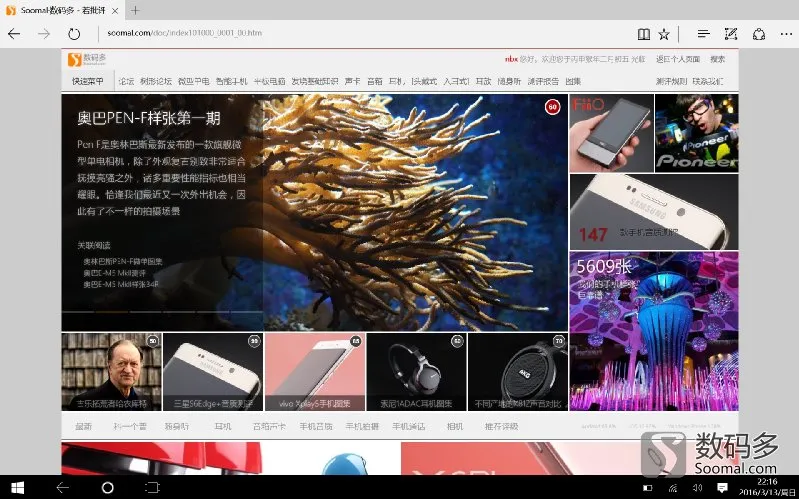Open Action Center notification icon
Viewport: 799px width, 499px height.
(x=722, y=488)
